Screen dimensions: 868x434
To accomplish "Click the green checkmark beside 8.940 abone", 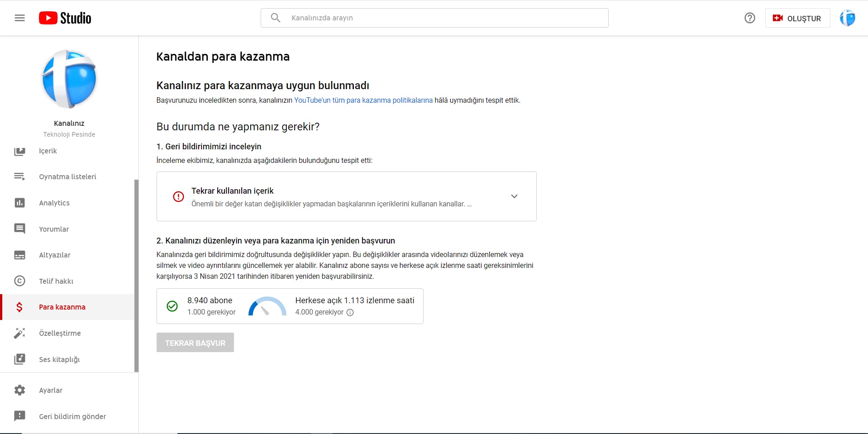I will click(x=172, y=306).
